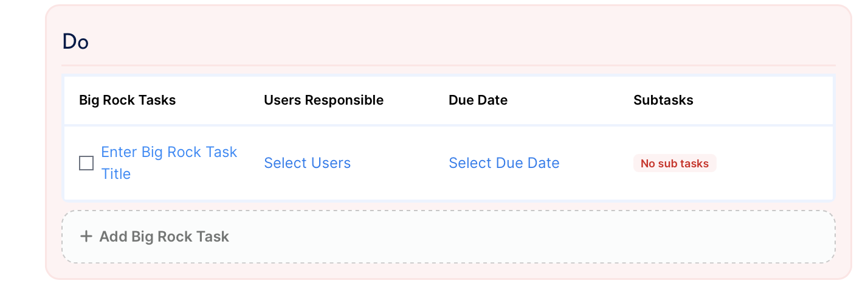Click the Enter Big Rock Task Title link
Screen dimensions: 868x286
(x=168, y=152)
